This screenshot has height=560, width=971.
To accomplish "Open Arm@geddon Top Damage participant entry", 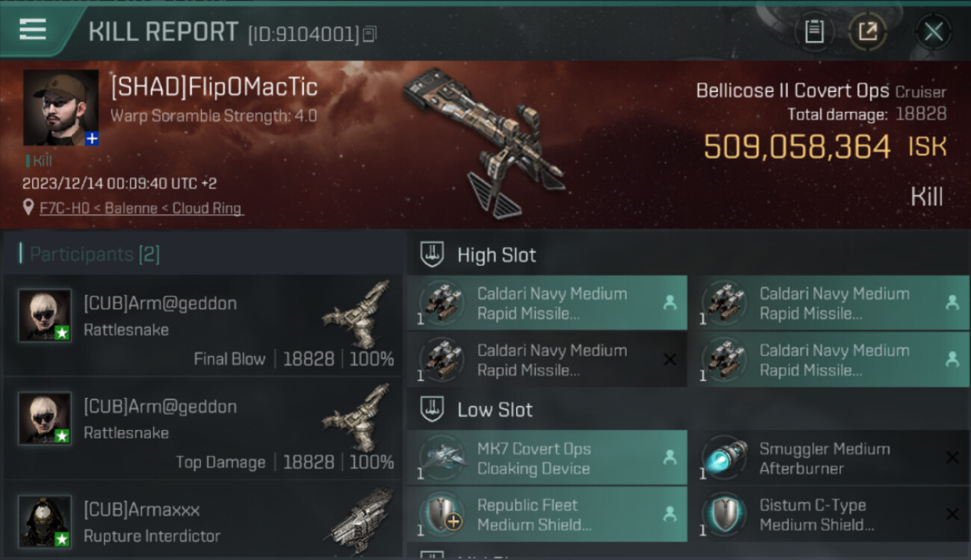I will [x=202, y=428].
